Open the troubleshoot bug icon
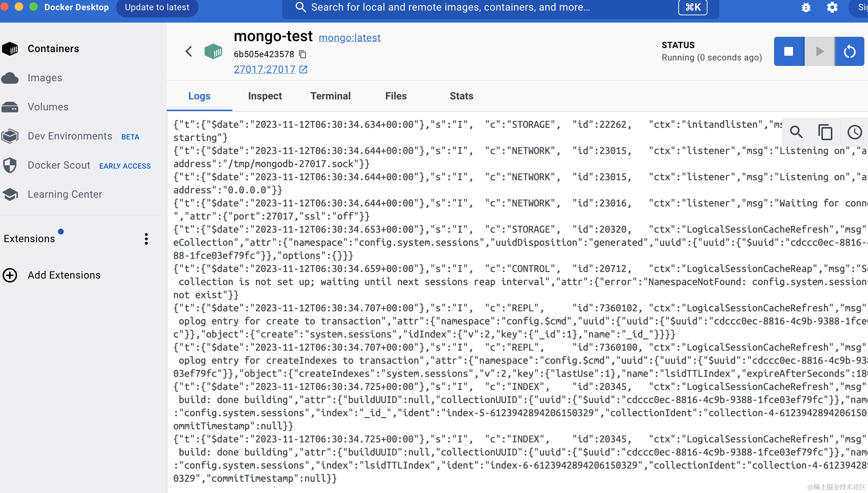The width and height of the screenshot is (868, 493). [806, 7]
